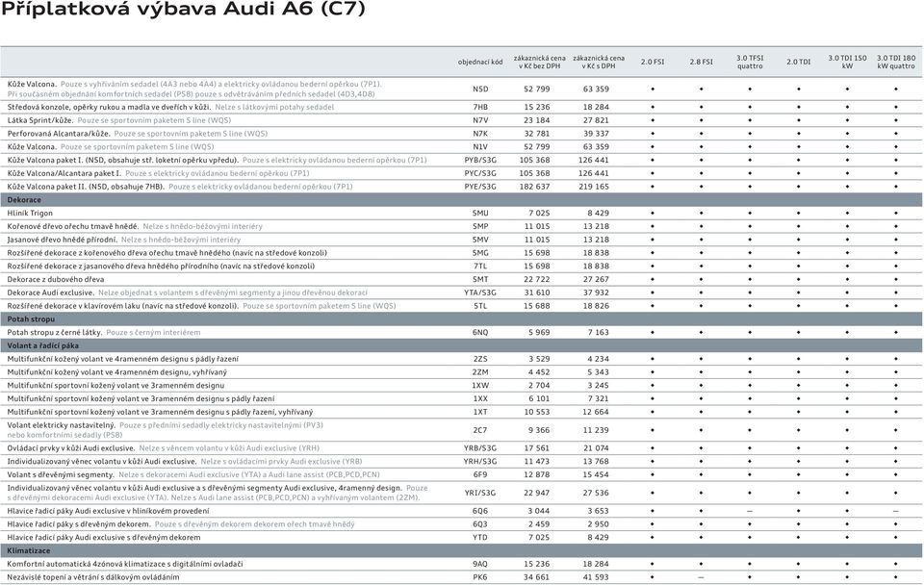Select order code "2C7"
This screenshot has height=585, width=924.
tap(480, 430)
